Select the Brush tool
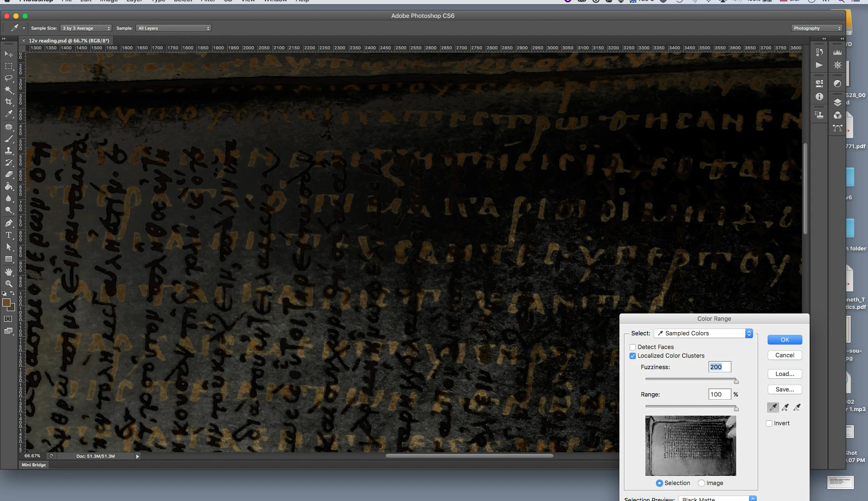Screen dimensions: 868x501 pyautogui.click(x=8, y=139)
